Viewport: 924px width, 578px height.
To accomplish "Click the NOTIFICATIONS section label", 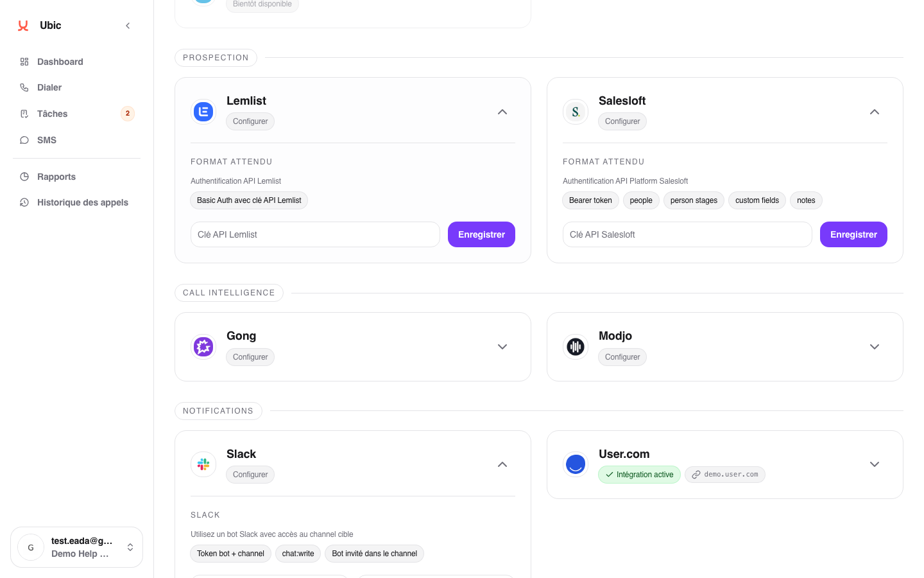I will (218, 411).
